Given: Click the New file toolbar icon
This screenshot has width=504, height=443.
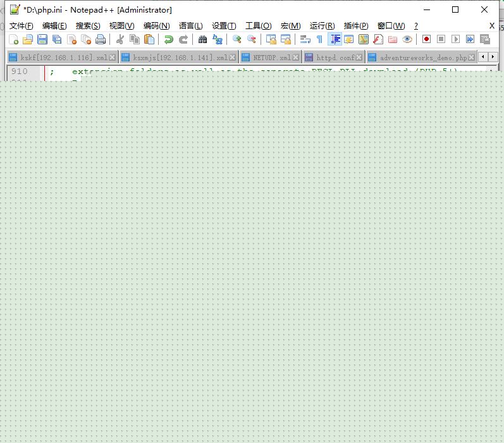Looking at the screenshot, I should click(x=14, y=39).
